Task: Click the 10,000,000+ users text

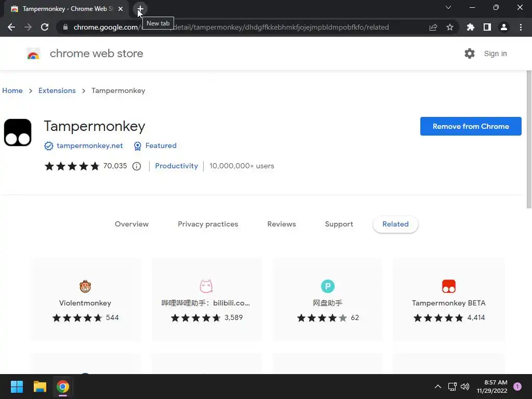Action: click(242, 166)
